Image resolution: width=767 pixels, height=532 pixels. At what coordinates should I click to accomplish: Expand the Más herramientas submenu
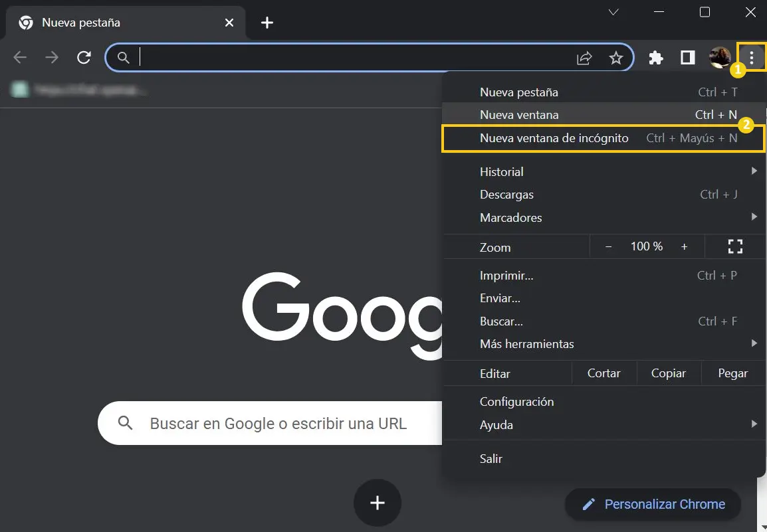(604, 344)
